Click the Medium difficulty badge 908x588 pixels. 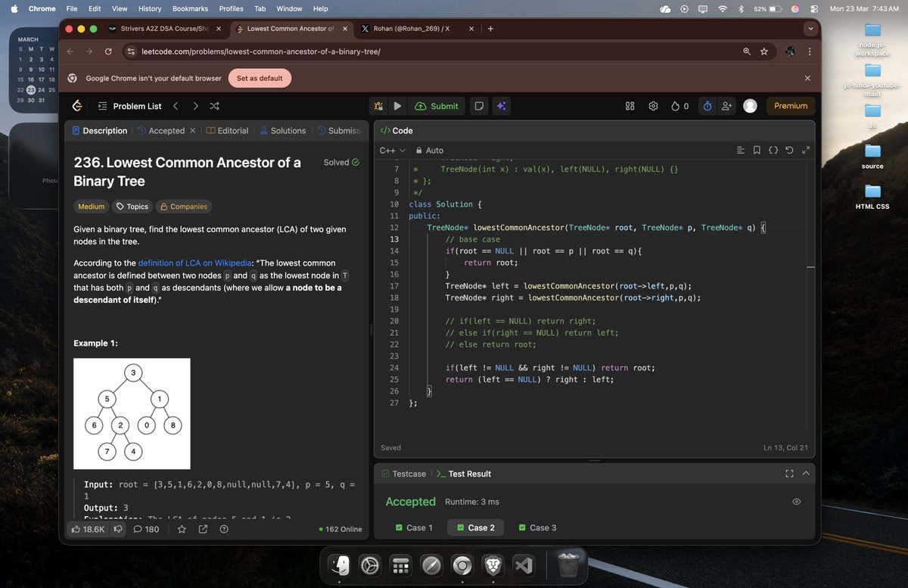point(91,207)
